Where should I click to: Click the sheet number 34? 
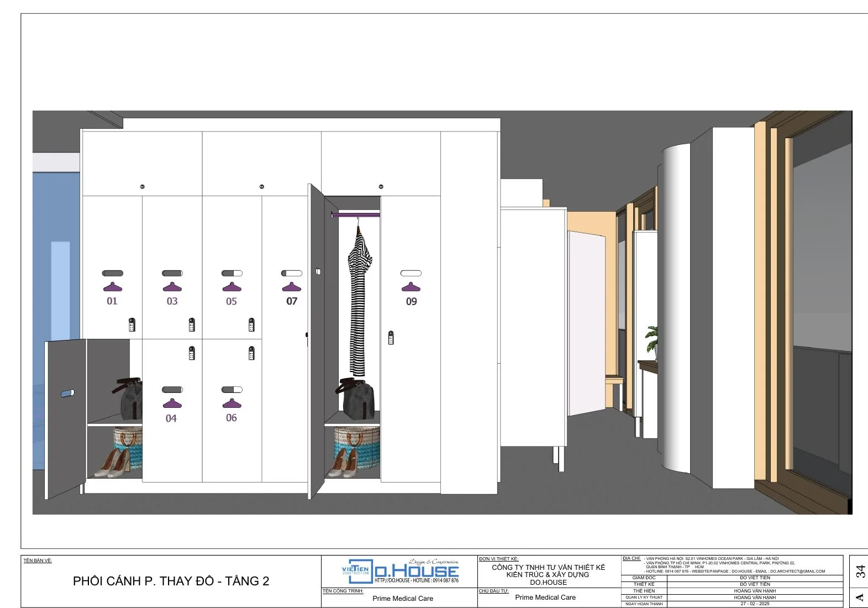[x=860, y=572]
